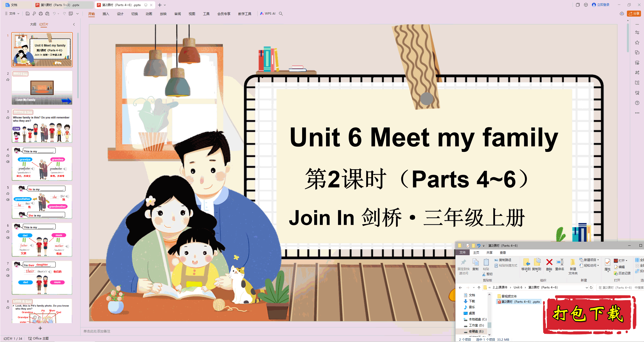This screenshot has height=342, width=644.
Task: Click the WPS toolbar search magnifier icon
Action: [281, 14]
